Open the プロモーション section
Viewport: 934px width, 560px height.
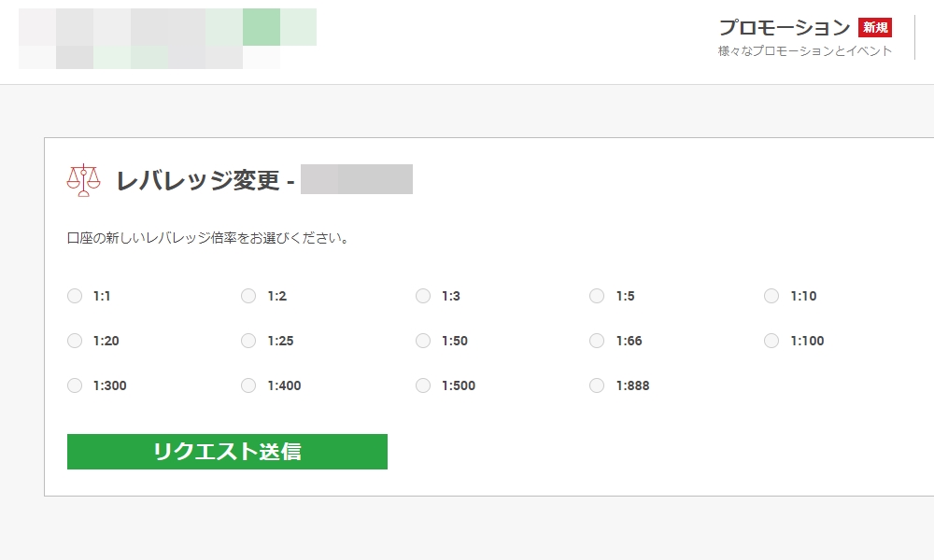click(785, 27)
